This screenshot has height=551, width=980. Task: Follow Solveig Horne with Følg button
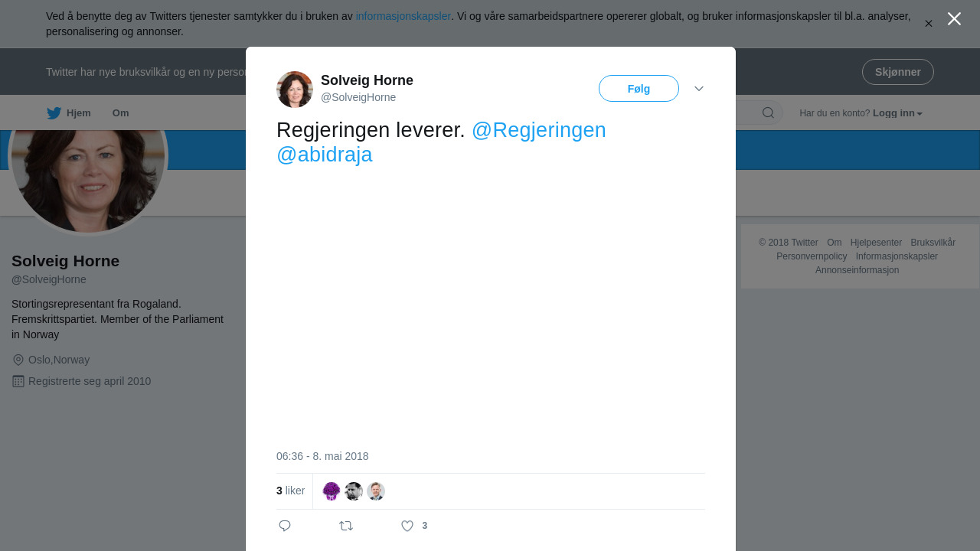639,89
